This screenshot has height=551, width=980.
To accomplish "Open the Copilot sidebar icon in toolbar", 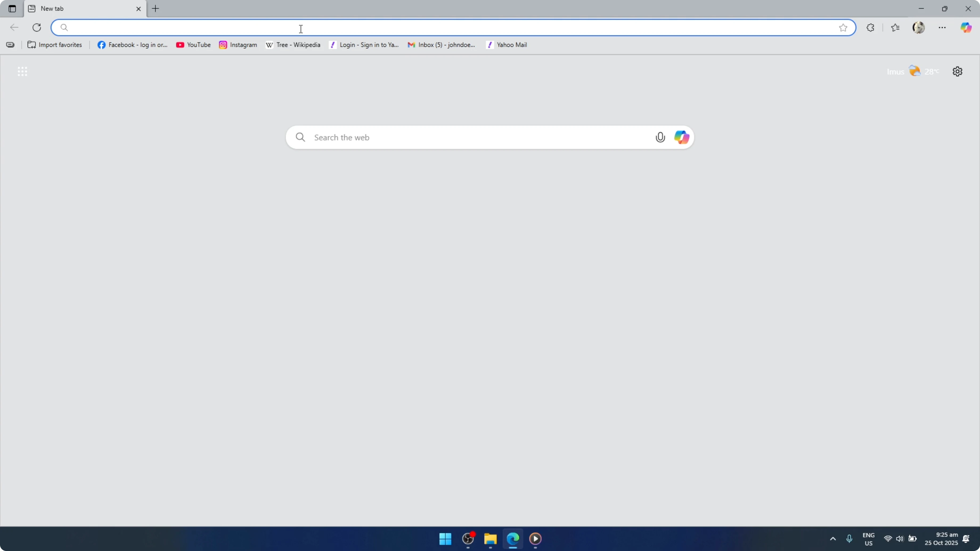I will (966, 27).
